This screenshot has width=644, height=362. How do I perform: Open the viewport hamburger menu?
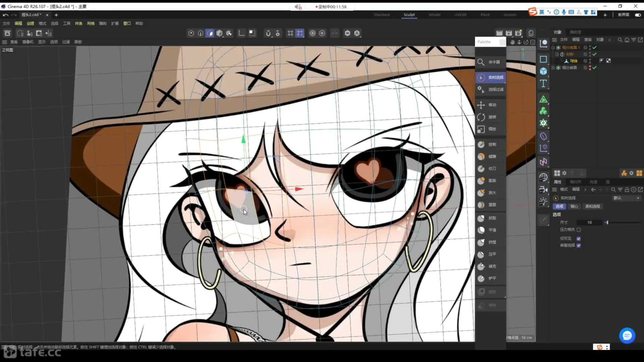[5, 42]
